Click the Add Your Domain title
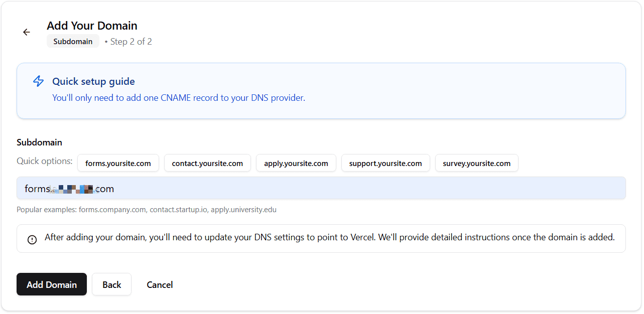 pos(92,26)
